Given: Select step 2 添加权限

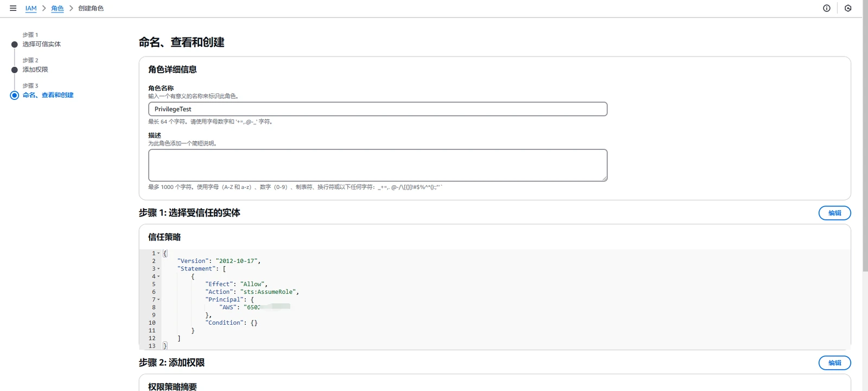Looking at the screenshot, I should 35,70.
